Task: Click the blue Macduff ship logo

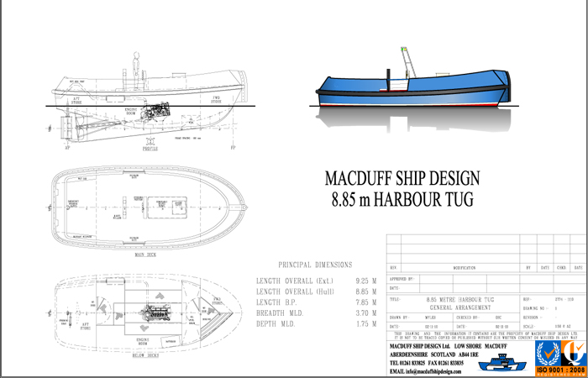Action: point(502,363)
